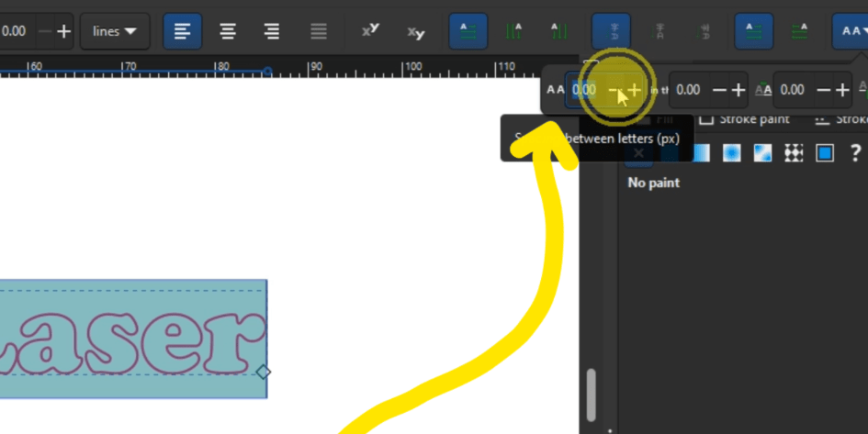868x434 pixels.
Task: Align text to the right
Action: (x=272, y=31)
